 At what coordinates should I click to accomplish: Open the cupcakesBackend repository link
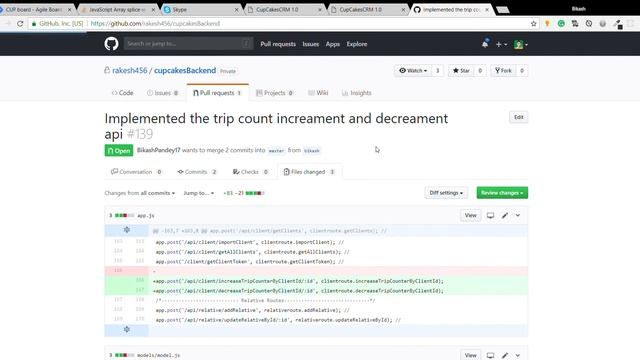click(185, 70)
